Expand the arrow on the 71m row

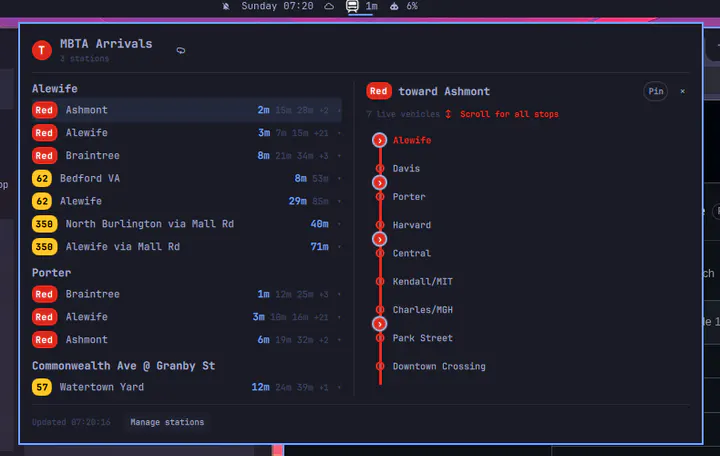point(339,247)
